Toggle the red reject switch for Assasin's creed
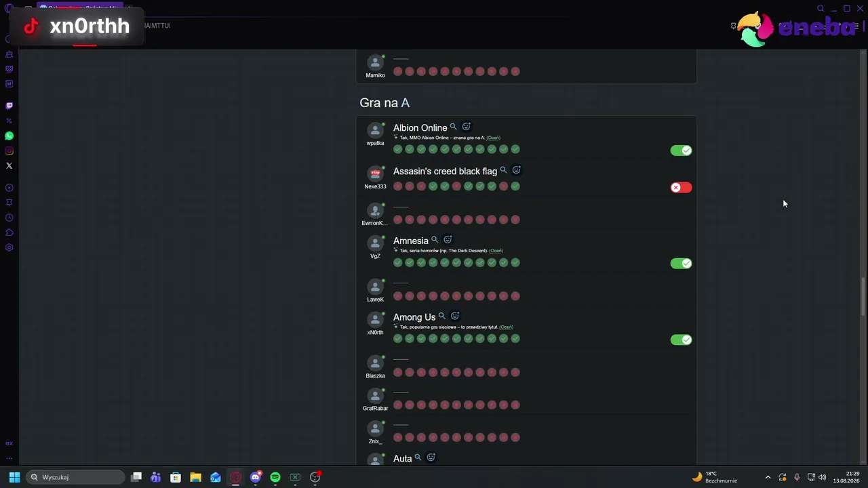This screenshot has height=488, width=868. coord(681,188)
